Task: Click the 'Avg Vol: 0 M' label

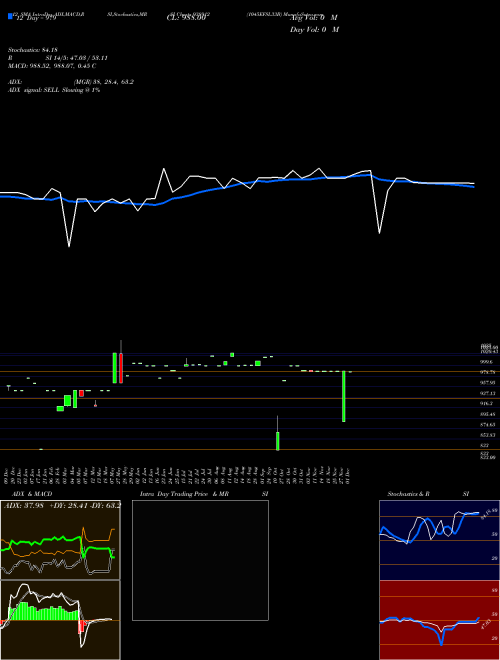Action: point(314,18)
